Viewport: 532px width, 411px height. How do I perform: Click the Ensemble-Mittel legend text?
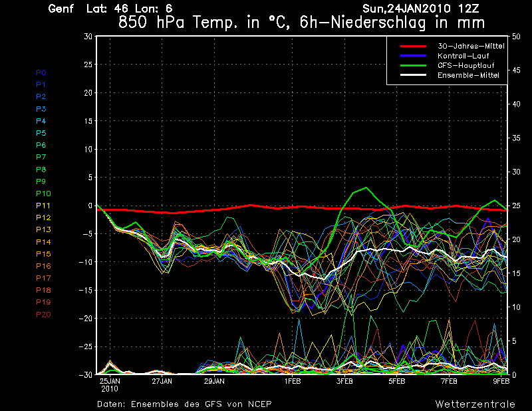click(468, 75)
